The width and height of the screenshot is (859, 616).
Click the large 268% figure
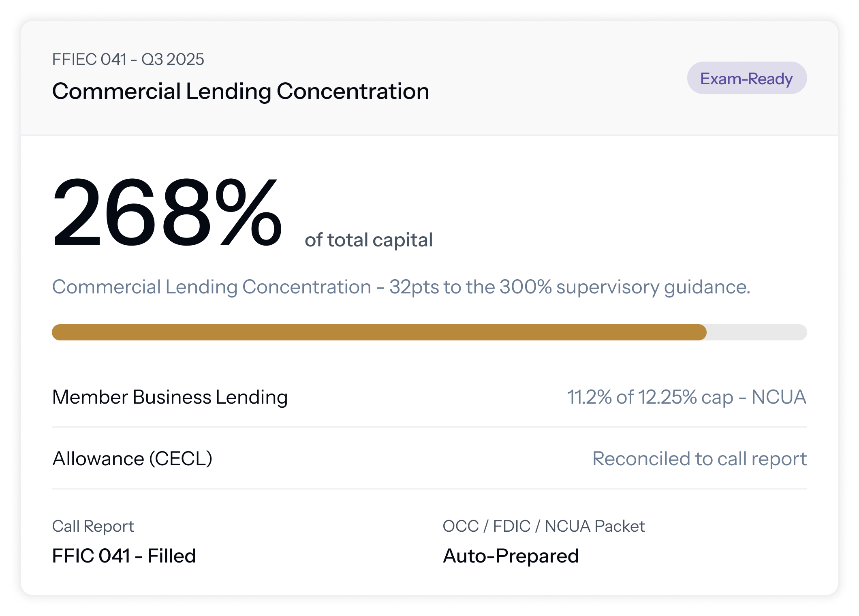click(x=167, y=212)
